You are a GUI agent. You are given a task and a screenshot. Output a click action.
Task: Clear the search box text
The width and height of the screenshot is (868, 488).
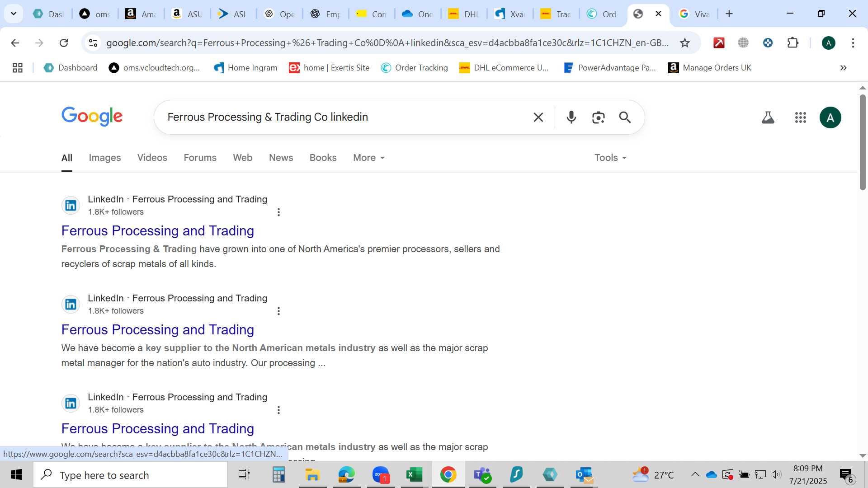538,117
